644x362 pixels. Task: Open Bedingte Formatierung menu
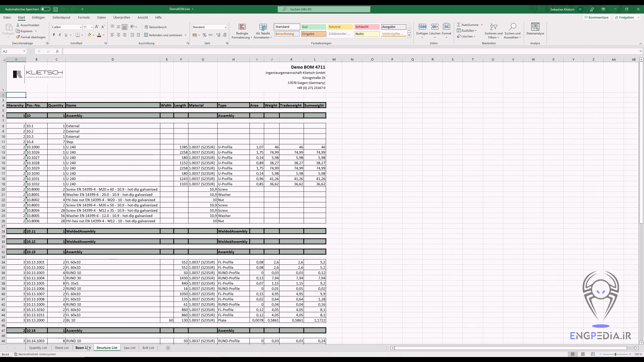pyautogui.click(x=242, y=31)
